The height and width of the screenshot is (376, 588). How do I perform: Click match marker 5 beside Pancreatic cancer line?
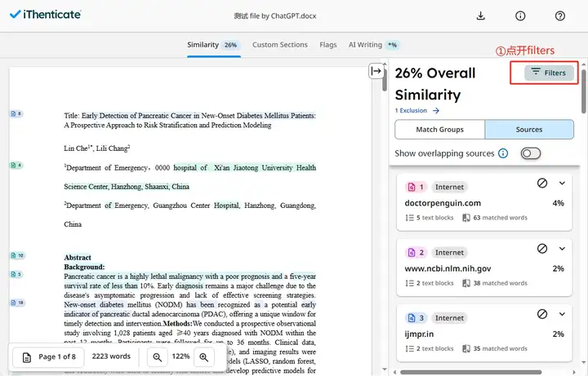click(16, 274)
